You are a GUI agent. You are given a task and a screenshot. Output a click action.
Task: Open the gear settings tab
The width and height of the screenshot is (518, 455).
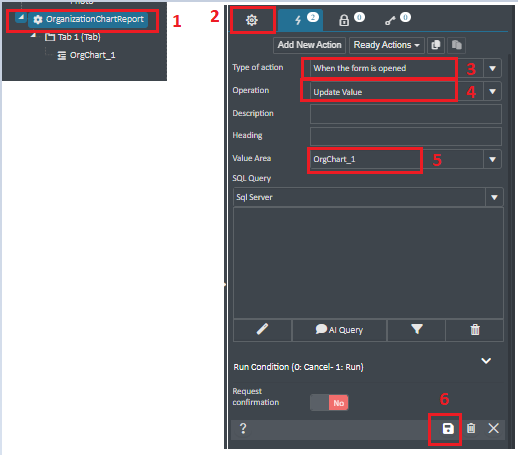point(252,20)
